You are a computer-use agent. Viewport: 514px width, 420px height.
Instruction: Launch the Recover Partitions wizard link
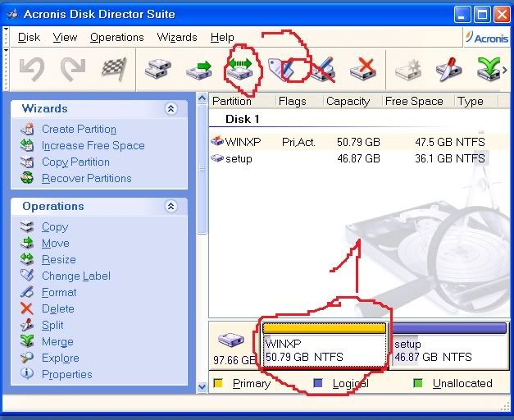[87, 178]
